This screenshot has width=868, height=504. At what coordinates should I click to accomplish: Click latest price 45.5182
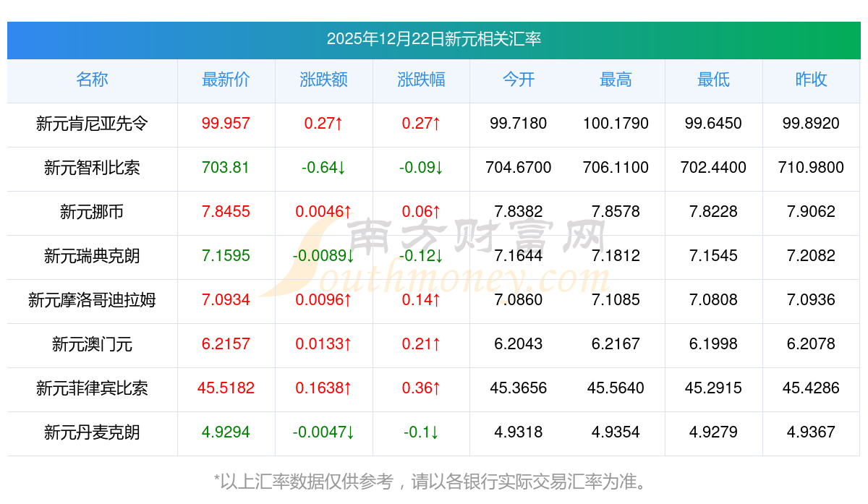226,388
